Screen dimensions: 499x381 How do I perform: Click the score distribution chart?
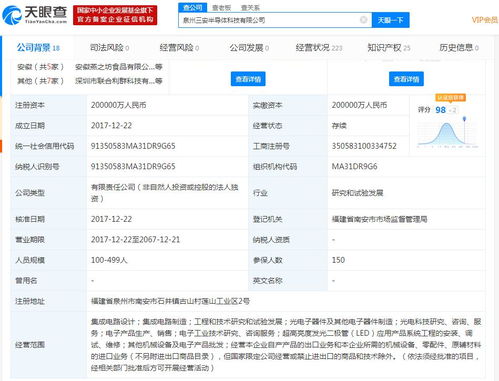[448, 132]
